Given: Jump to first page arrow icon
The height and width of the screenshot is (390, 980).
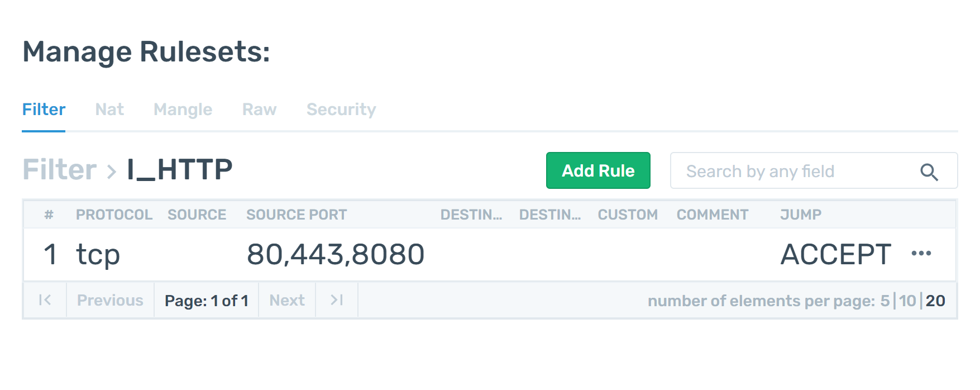Looking at the screenshot, I should pyautogui.click(x=45, y=300).
